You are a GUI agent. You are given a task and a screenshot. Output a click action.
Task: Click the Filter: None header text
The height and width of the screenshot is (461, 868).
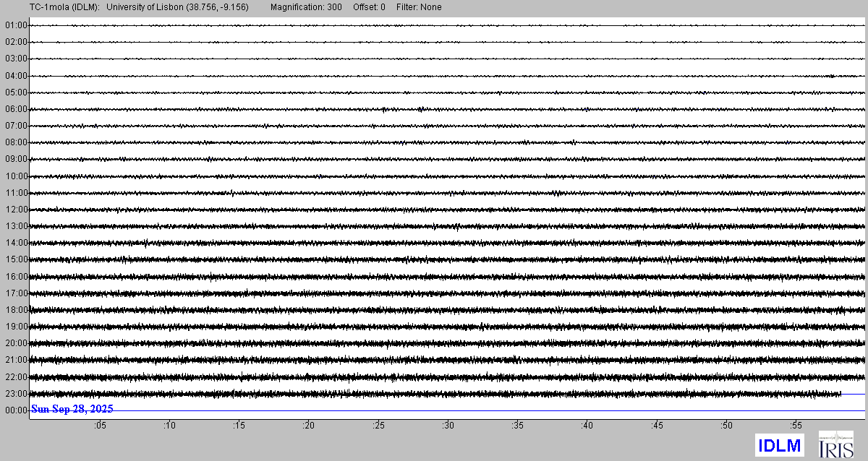419,7
